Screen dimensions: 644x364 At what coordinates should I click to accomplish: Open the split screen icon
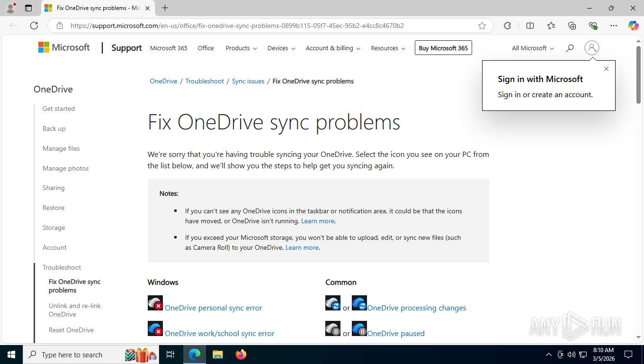[x=530, y=26]
